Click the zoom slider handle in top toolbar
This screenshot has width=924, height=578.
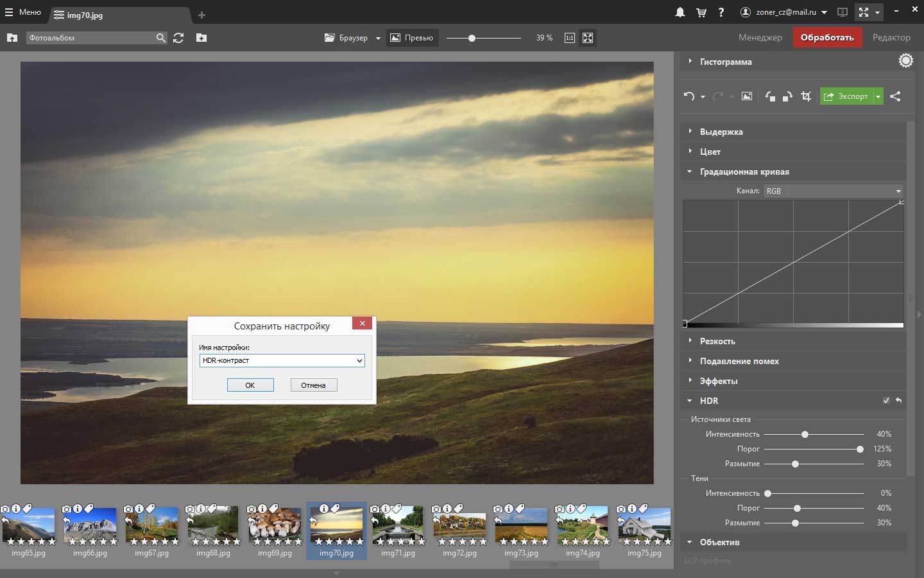pyautogui.click(x=472, y=39)
